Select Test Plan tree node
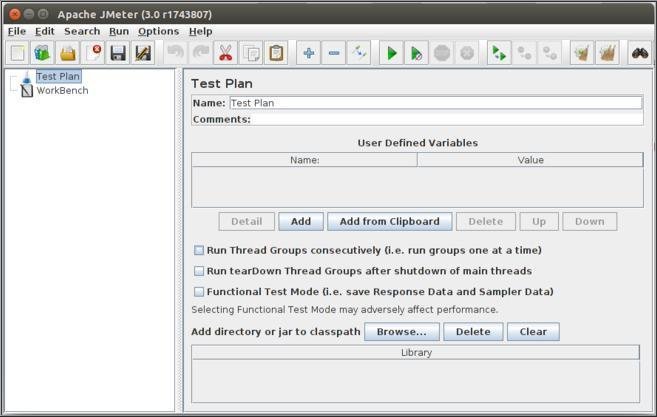The width and height of the screenshot is (657, 417). coord(58,76)
